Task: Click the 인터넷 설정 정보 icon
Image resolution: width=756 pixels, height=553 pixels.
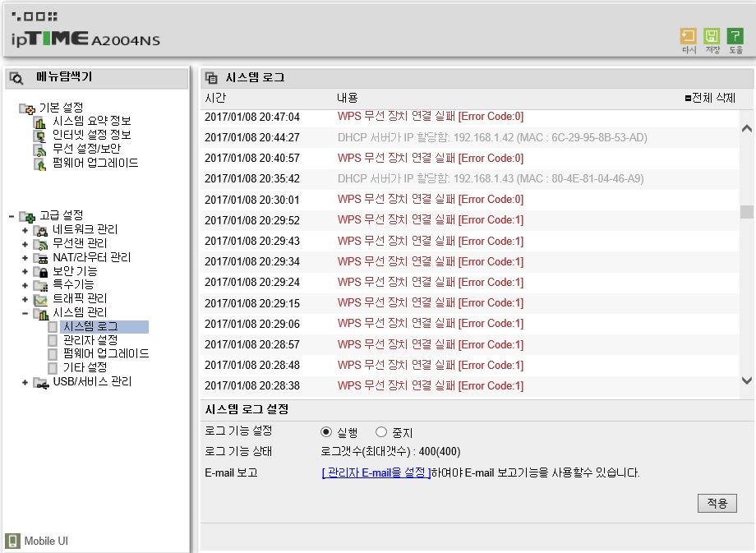Action: click(40, 136)
